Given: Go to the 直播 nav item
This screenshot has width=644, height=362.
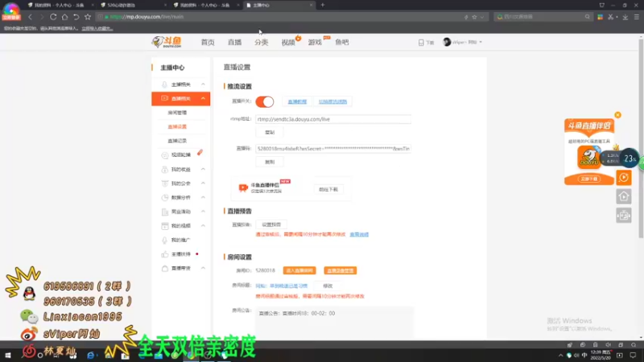Looking at the screenshot, I should [x=234, y=43].
